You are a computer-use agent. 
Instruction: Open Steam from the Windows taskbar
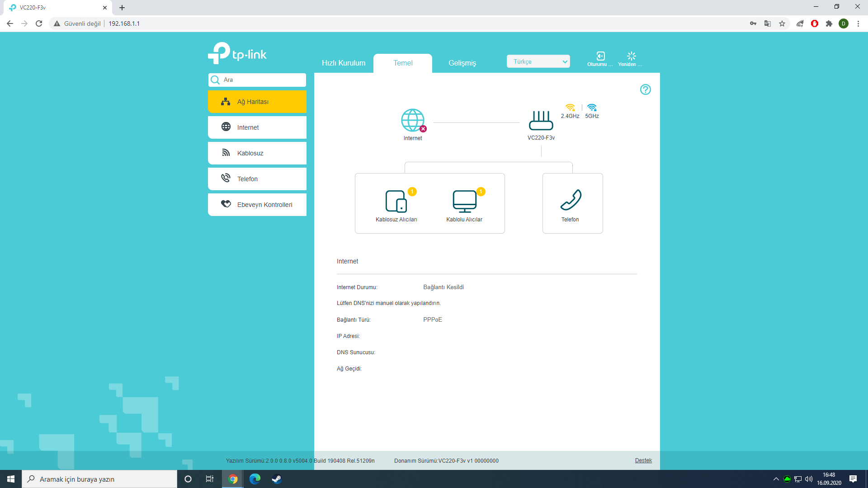tap(277, 479)
